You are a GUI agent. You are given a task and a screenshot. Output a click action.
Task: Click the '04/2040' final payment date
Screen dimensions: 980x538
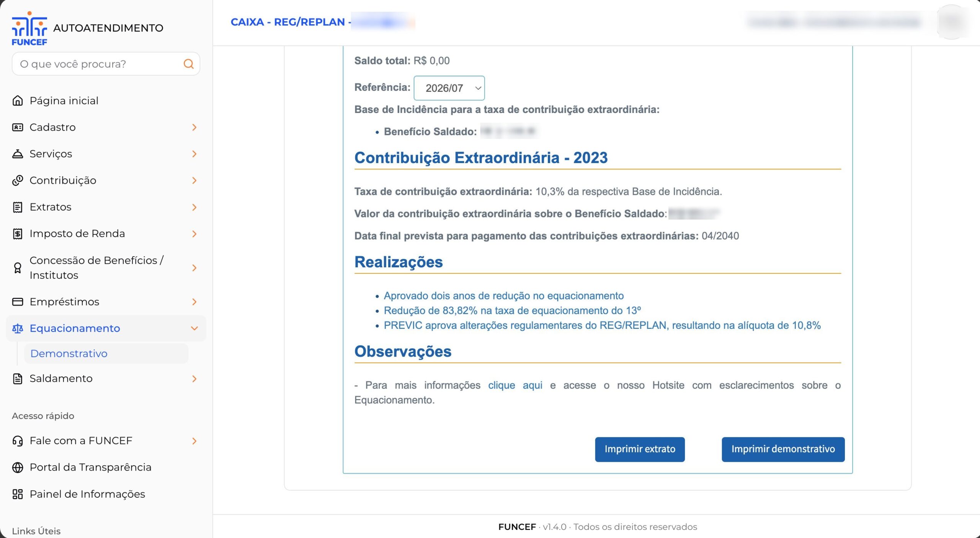point(720,236)
